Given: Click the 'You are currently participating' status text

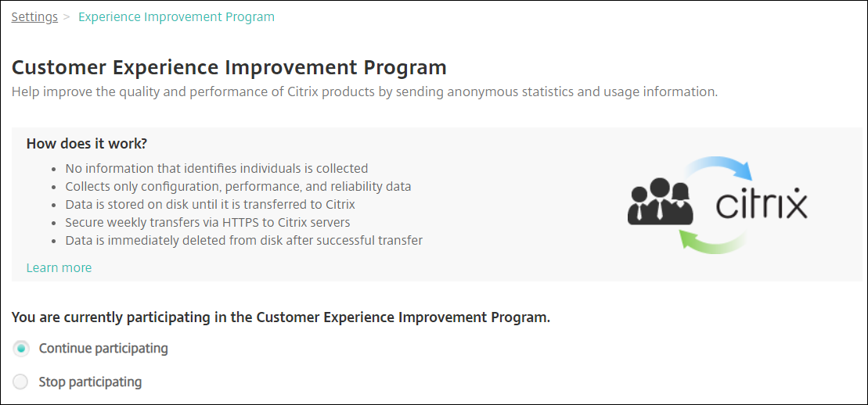Looking at the screenshot, I should [281, 317].
